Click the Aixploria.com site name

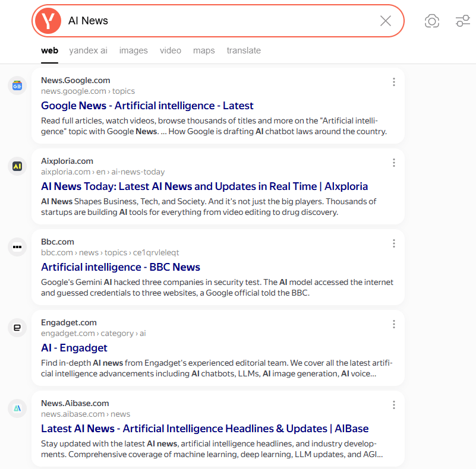(x=67, y=161)
